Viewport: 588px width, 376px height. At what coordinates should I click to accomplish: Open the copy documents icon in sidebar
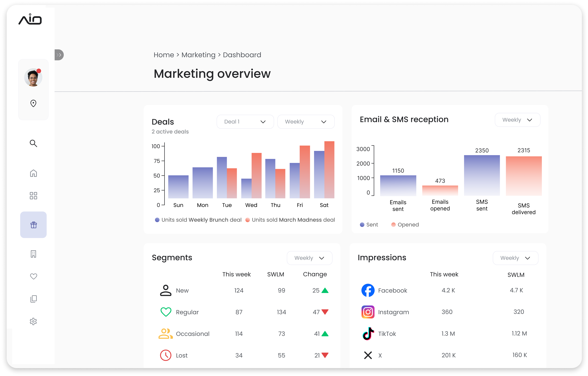tap(33, 299)
